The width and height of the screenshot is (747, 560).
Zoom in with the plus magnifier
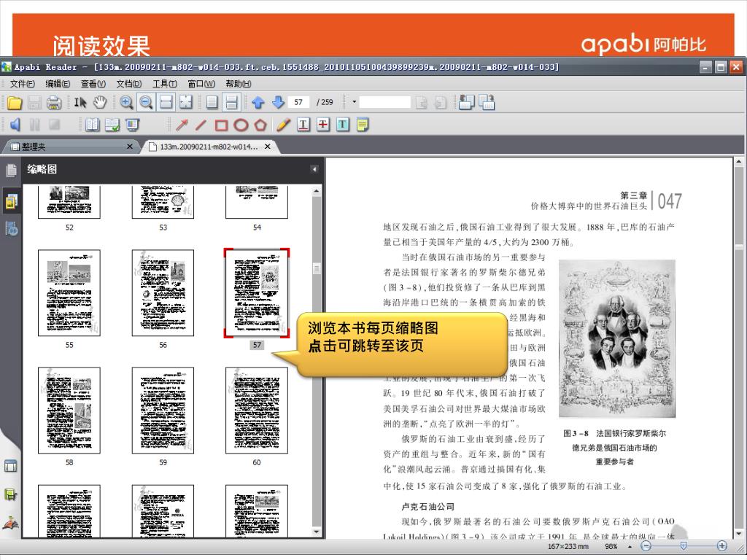pos(126,102)
